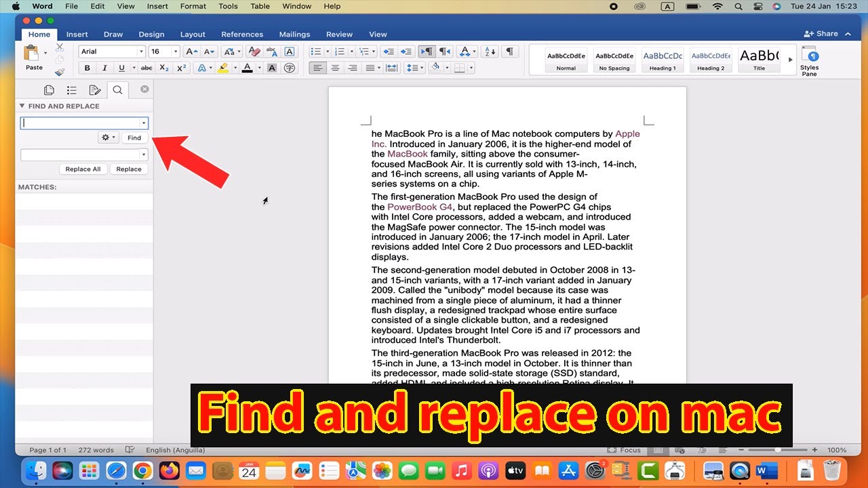
Task: Increase font size with the larger A icon
Action: (192, 52)
